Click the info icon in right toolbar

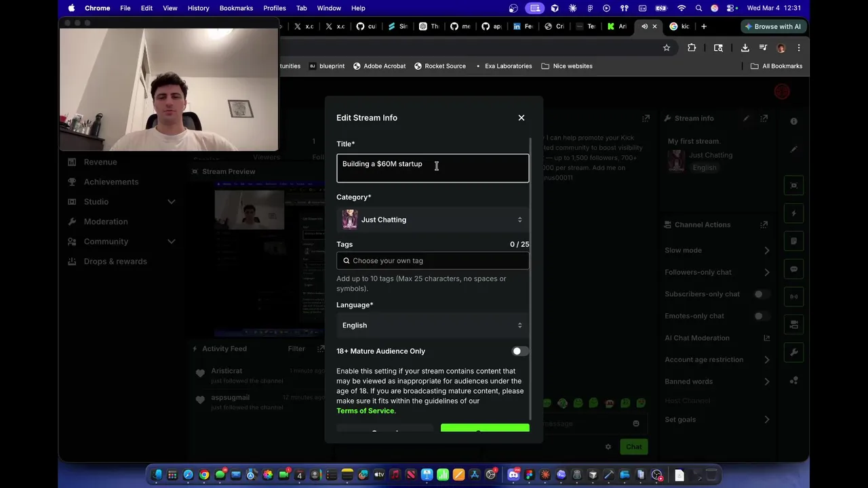click(x=794, y=121)
